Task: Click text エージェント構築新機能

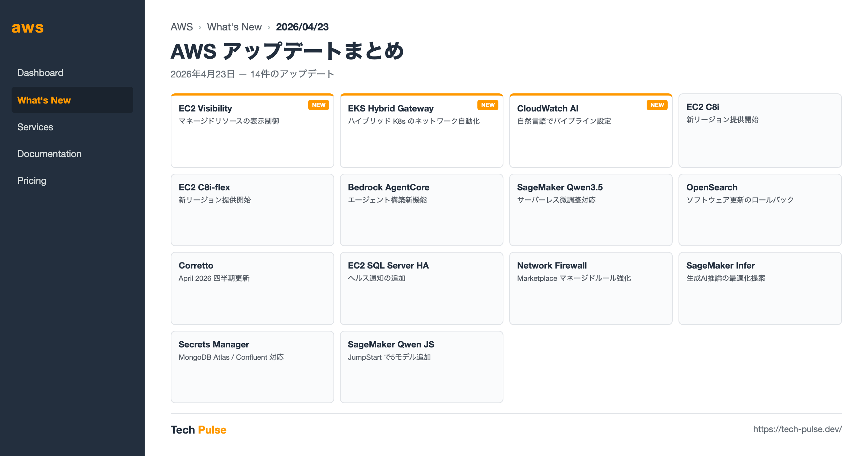Action: pyautogui.click(x=387, y=200)
